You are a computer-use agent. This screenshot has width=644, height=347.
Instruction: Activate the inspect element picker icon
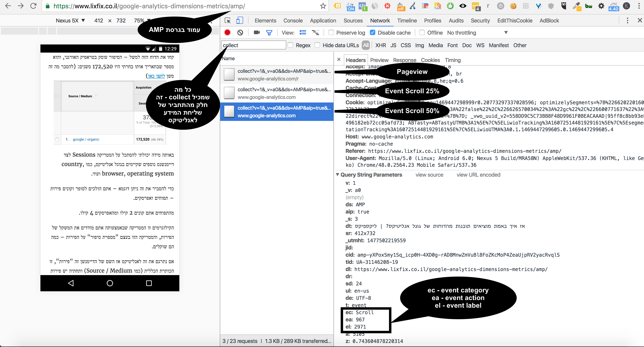coord(227,20)
